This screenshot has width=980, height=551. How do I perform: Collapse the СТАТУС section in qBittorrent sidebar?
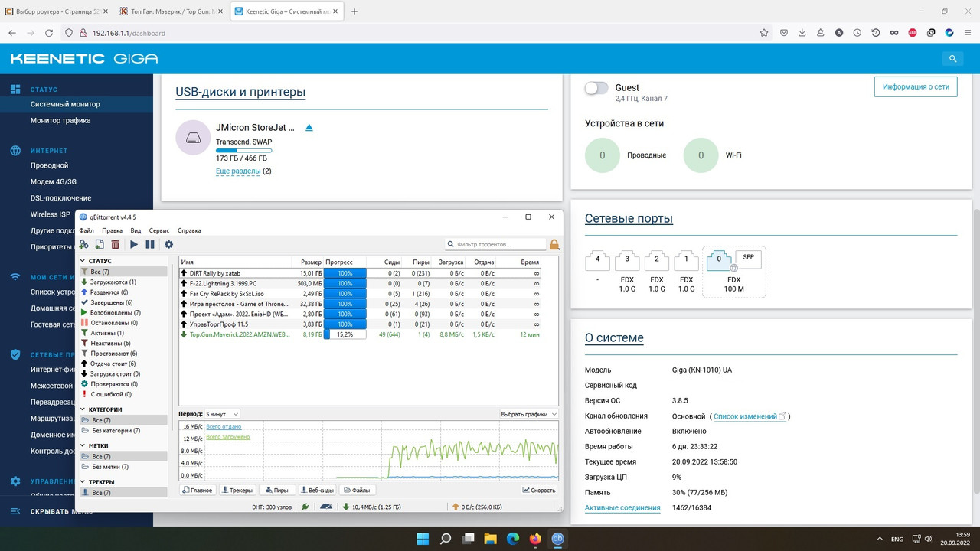click(x=83, y=261)
